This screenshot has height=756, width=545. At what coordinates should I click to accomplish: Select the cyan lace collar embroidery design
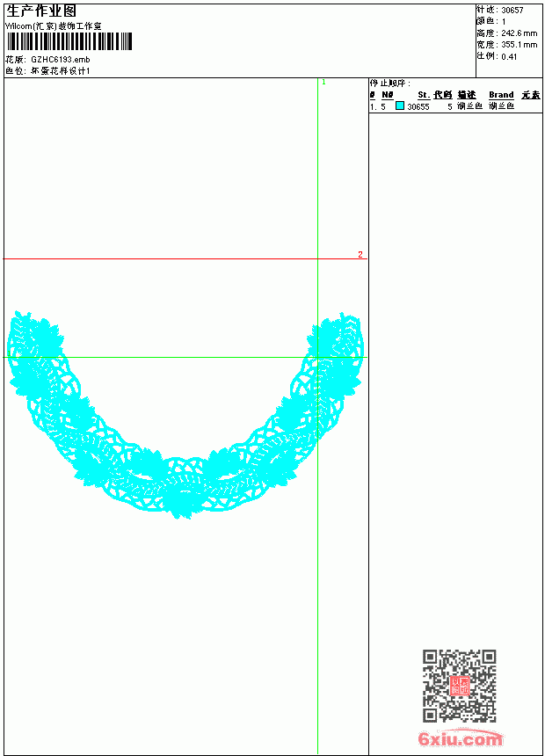pyautogui.click(x=185, y=415)
